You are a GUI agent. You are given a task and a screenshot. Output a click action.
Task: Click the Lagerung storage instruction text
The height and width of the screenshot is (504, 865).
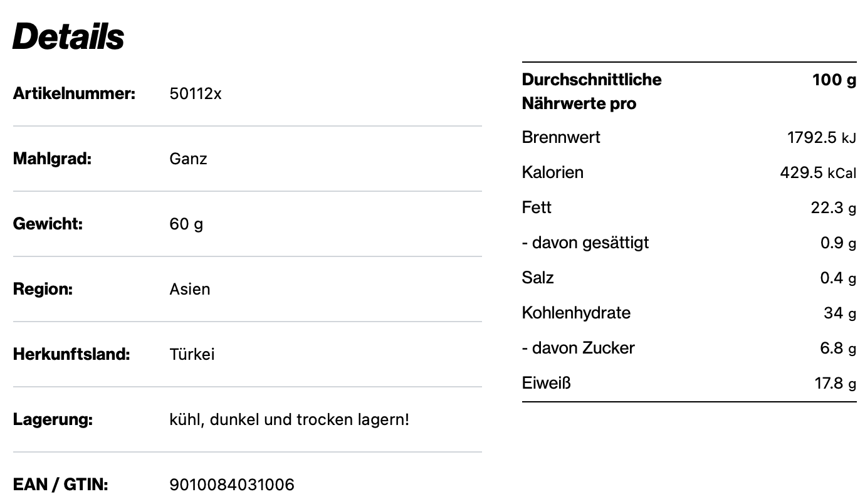click(289, 420)
